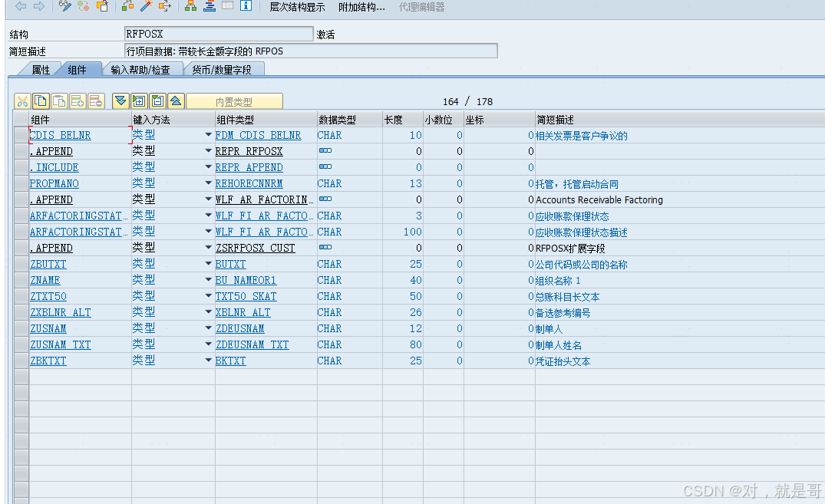The height and width of the screenshot is (504, 825).
Task: Follow the BU_NAMEOR1 type link
Action: [246, 280]
